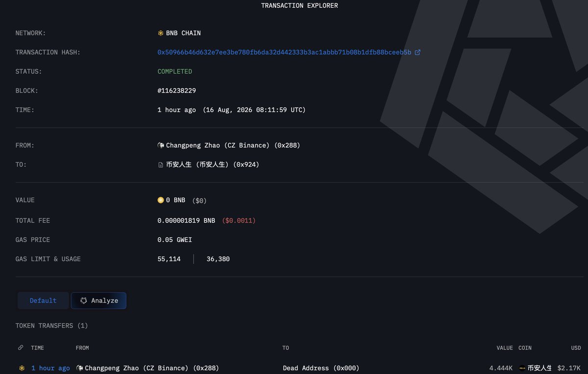Click the 币安人生 coin name in the transfer row
The width and height of the screenshot is (588, 374).
(539, 368)
